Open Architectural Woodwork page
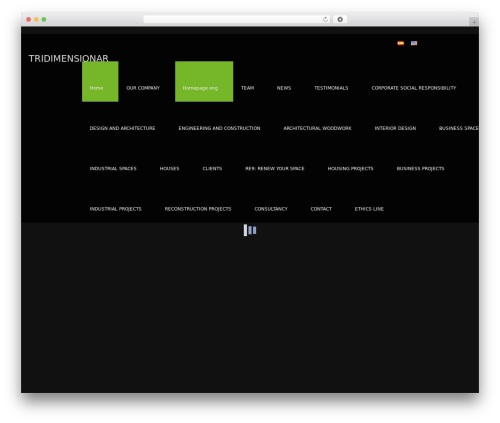Image resolution: width=500 pixels, height=423 pixels. click(317, 128)
